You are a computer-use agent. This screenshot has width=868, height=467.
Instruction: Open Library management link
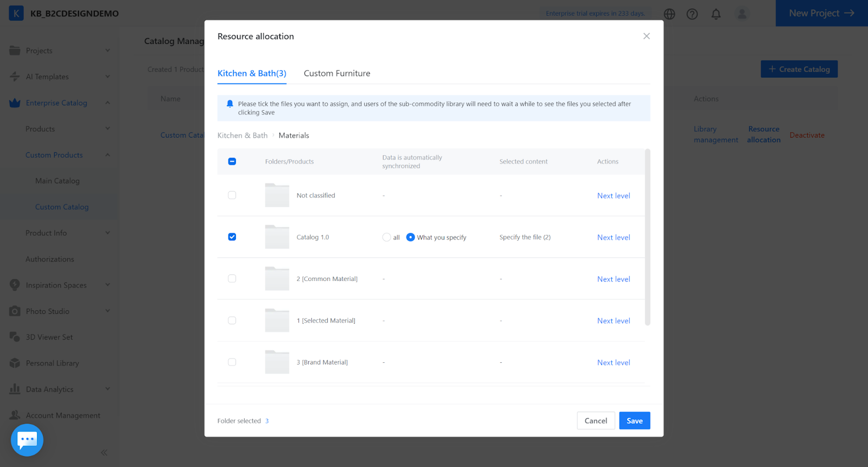(x=716, y=135)
